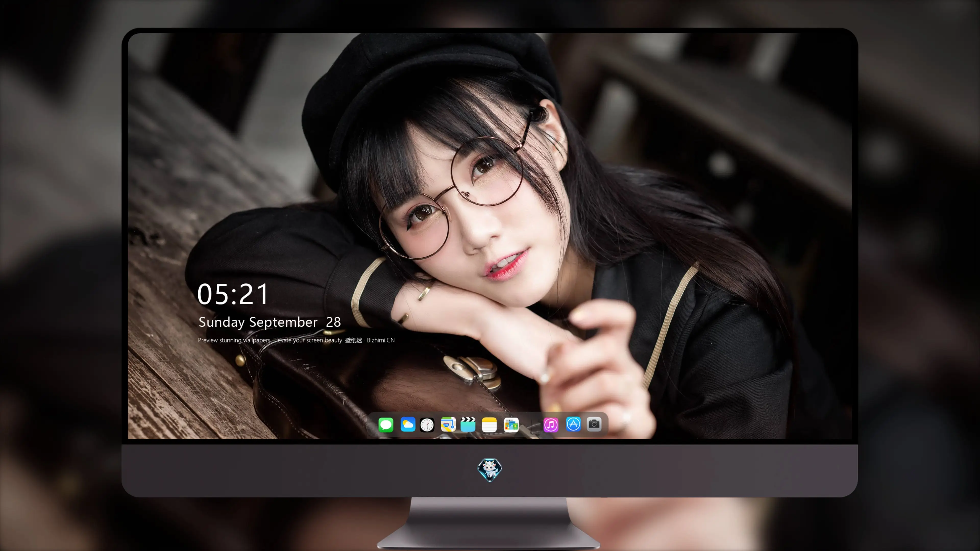Open the blue App Store icon
This screenshot has width=980, height=551.
click(573, 424)
